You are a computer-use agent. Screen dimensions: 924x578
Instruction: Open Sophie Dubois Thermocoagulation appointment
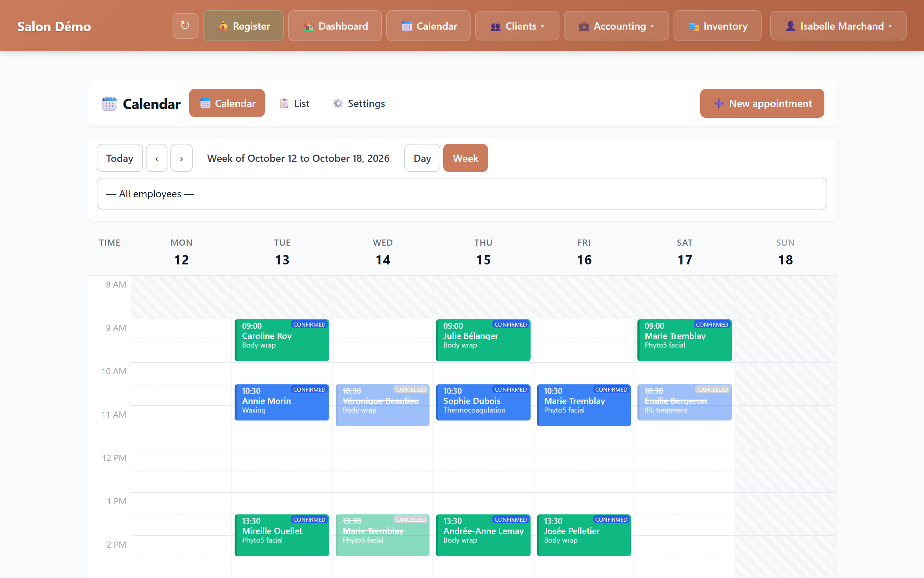tap(483, 402)
